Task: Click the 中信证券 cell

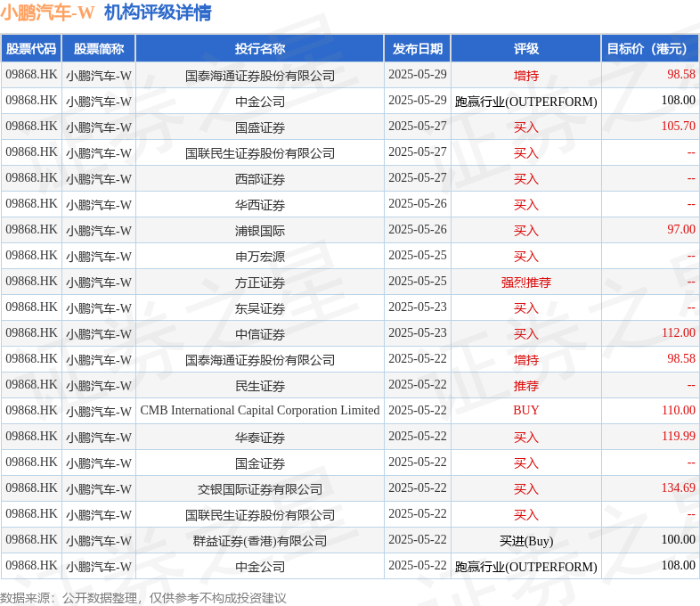Action: pyautogui.click(x=260, y=334)
